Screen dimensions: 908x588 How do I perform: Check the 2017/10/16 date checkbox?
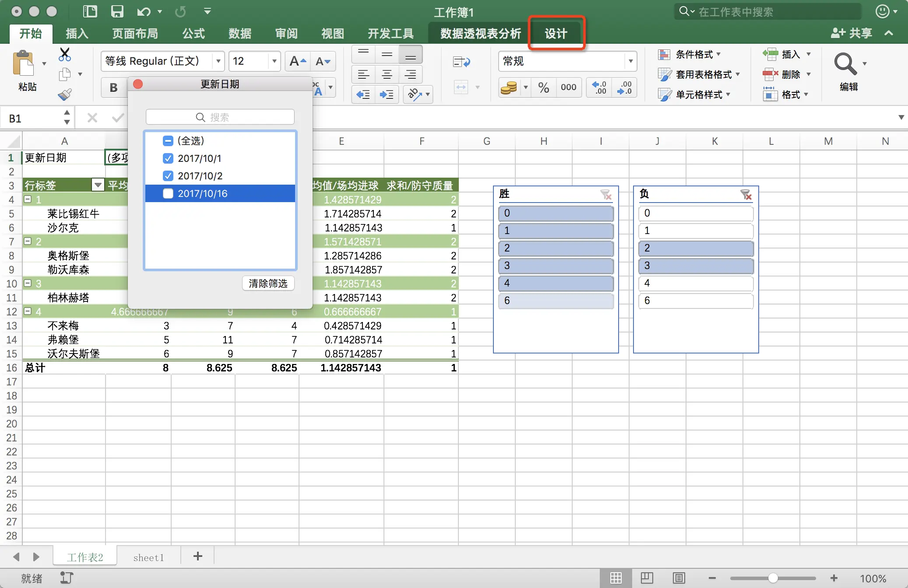[x=168, y=193]
